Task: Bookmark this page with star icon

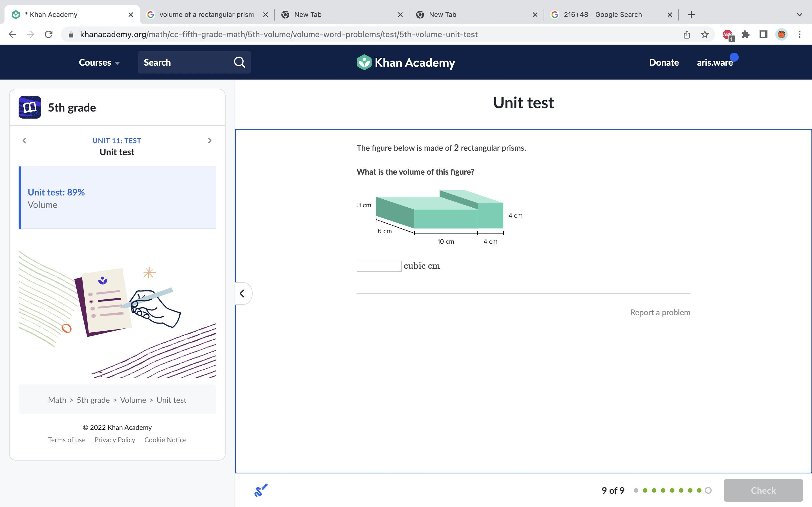Action: pyautogui.click(x=705, y=35)
